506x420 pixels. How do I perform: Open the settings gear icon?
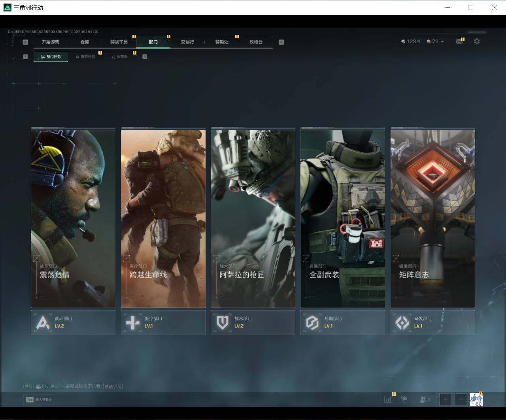point(477,41)
